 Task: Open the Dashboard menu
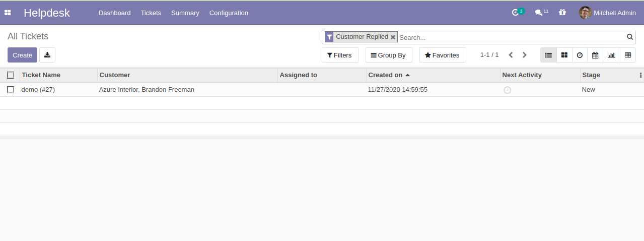(x=114, y=13)
